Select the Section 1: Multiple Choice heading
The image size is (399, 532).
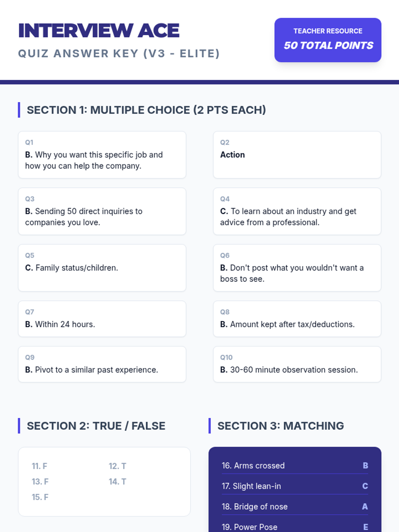(x=146, y=110)
